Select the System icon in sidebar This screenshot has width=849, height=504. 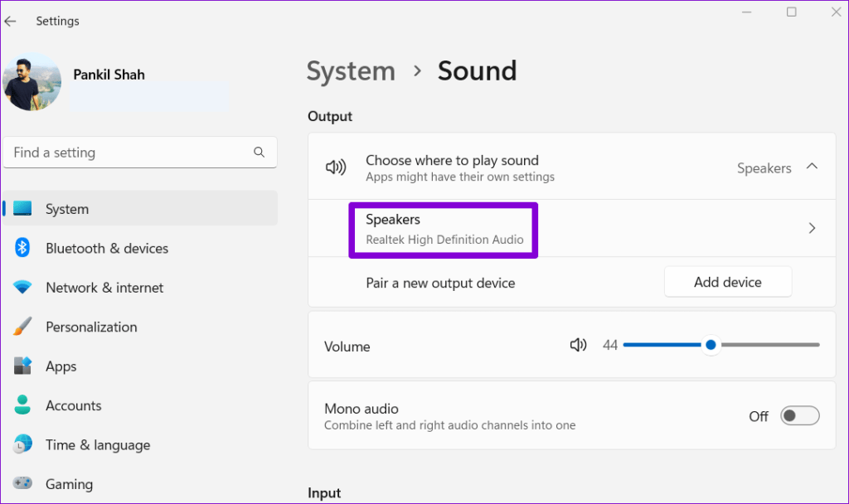22,209
